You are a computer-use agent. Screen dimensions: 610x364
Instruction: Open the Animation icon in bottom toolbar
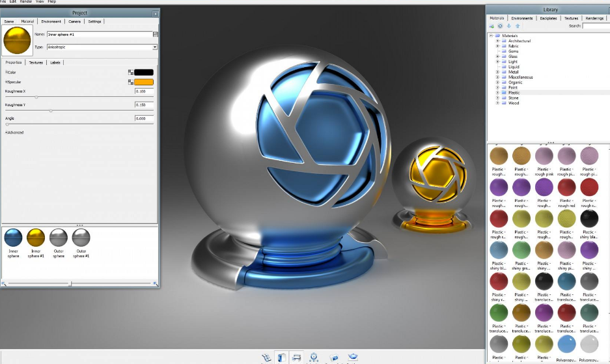point(314,357)
